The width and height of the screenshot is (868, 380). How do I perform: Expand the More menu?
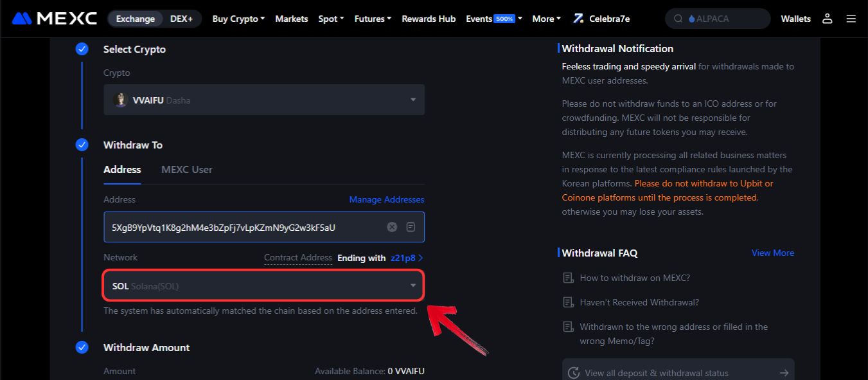coord(546,19)
